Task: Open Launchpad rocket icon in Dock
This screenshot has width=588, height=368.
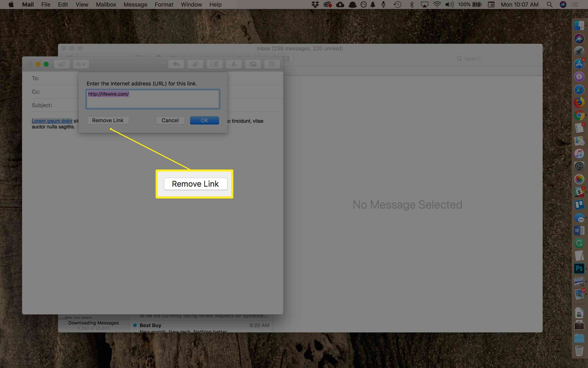Action: 579,51
